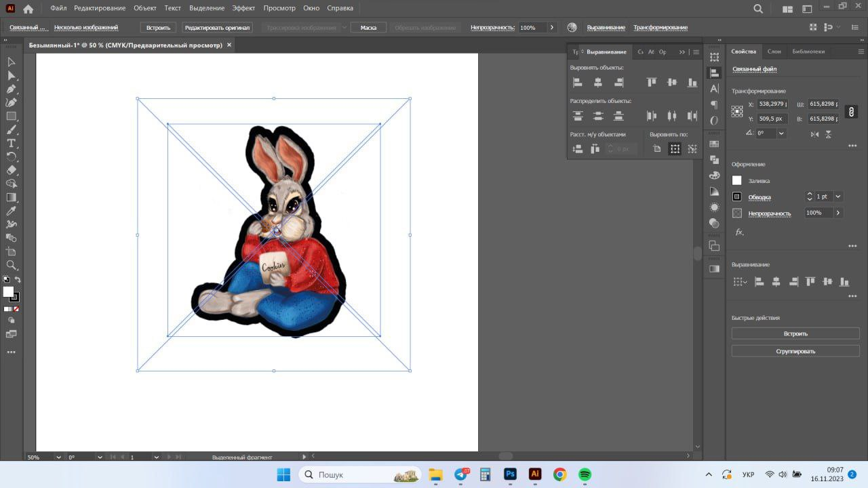Pick the Pen tool in the toolbar

coord(12,89)
